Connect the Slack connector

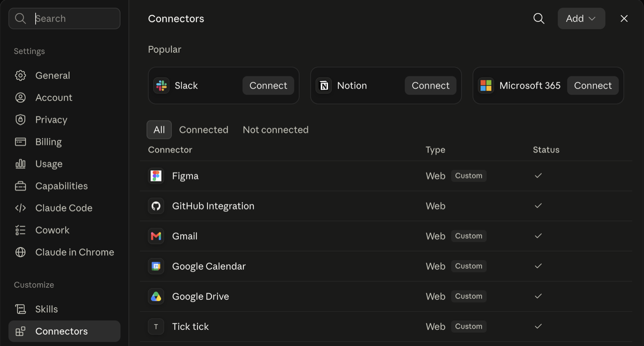pyautogui.click(x=268, y=85)
